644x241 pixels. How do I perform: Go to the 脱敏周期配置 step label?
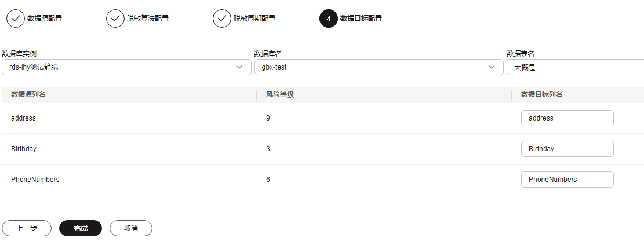254,19
